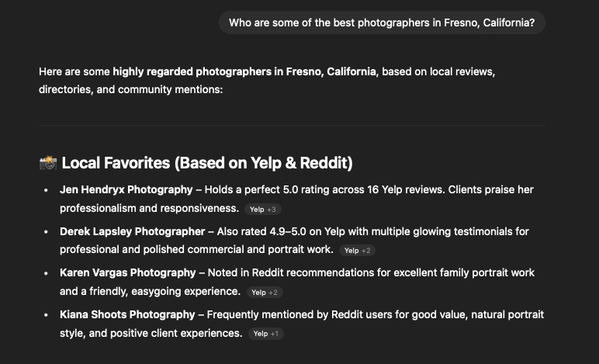Click the horizontal divider below the intro
Screen dimensions: 599x364
[x=292, y=125]
